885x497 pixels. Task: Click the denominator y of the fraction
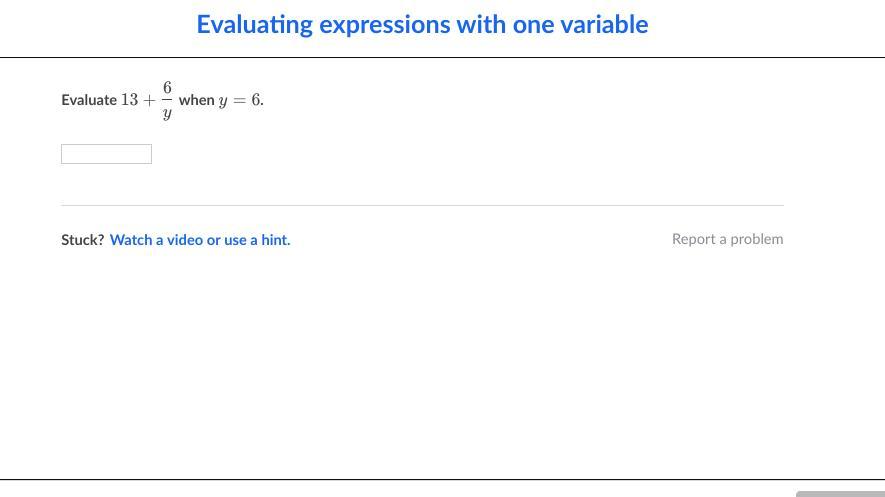(x=167, y=113)
